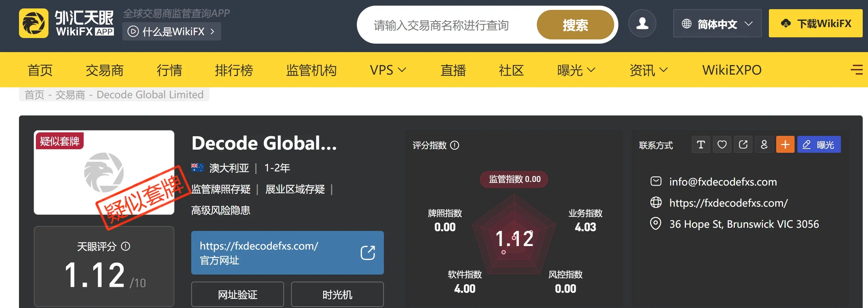
Task: Click the WikiFX eagle logo icon
Action: point(34,23)
